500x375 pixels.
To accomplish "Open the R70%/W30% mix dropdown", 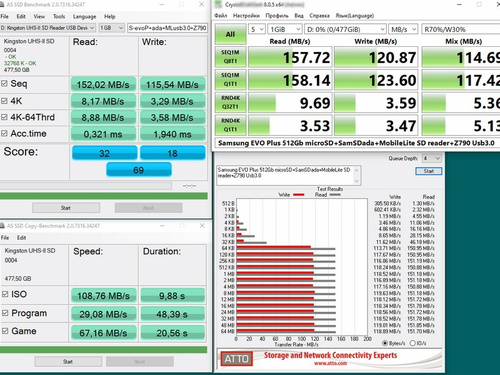I will tap(461, 29).
